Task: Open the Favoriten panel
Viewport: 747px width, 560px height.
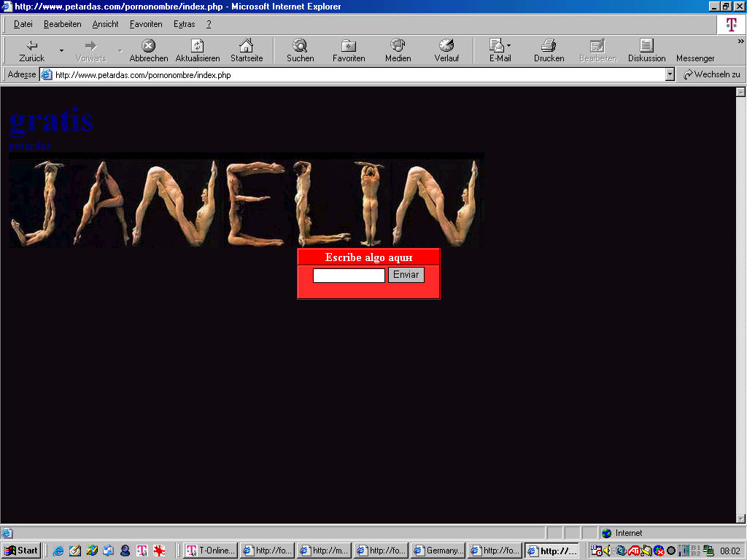Action: point(349,47)
